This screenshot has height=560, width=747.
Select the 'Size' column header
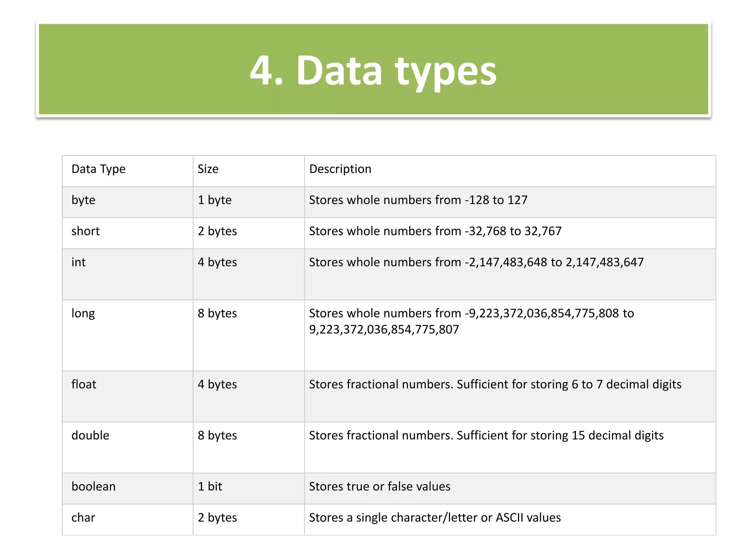pyautogui.click(x=249, y=171)
